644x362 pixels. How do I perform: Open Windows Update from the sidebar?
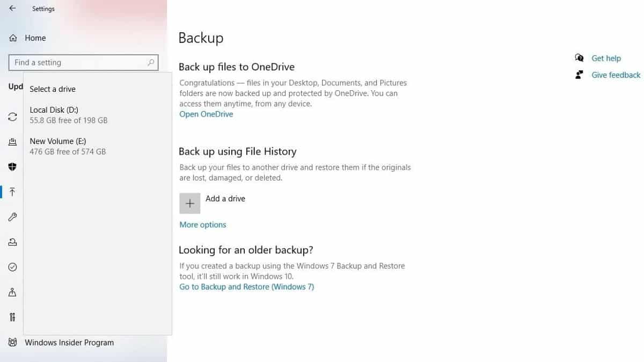tap(12, 117)
